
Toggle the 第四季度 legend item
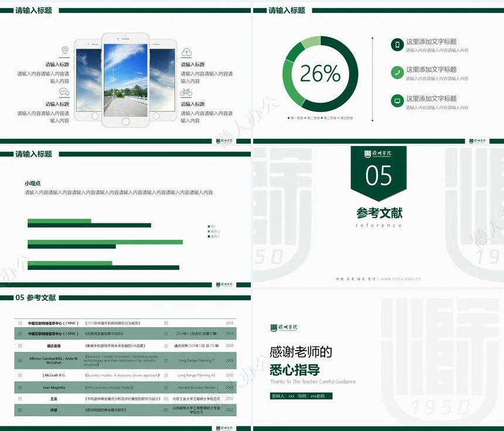pyautogui.click(x=347, y=118)
